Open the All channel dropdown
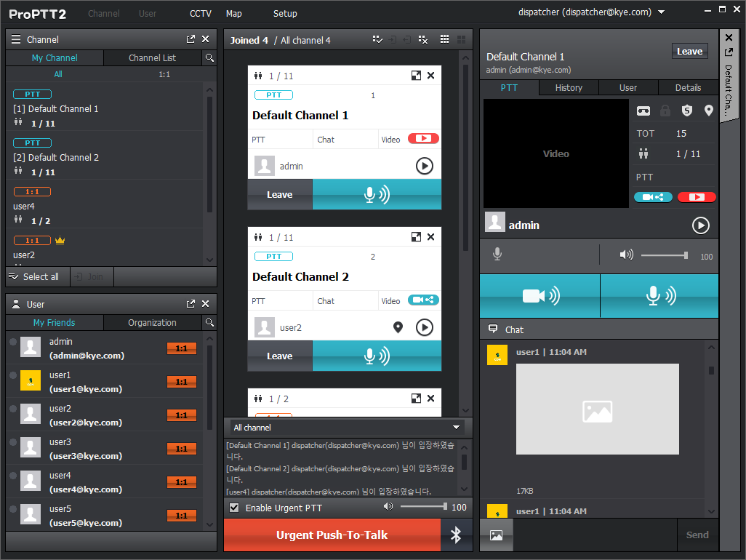 pos(348,427)
